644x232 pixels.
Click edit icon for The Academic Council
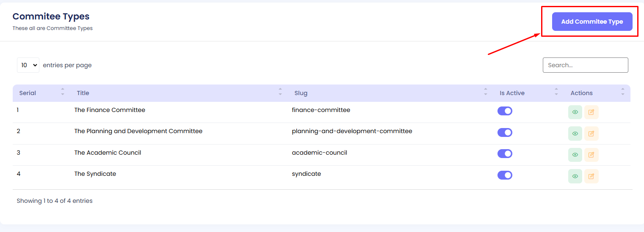(x=591, y=155)
